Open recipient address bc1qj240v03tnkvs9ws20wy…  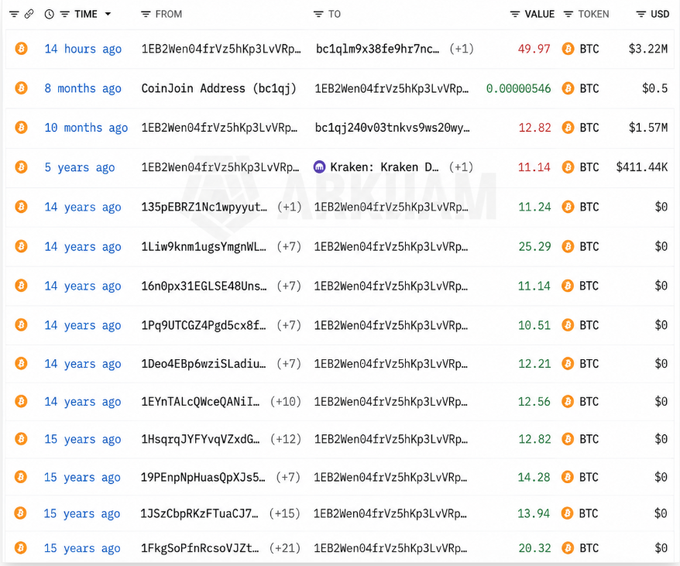tap(392, 128)
